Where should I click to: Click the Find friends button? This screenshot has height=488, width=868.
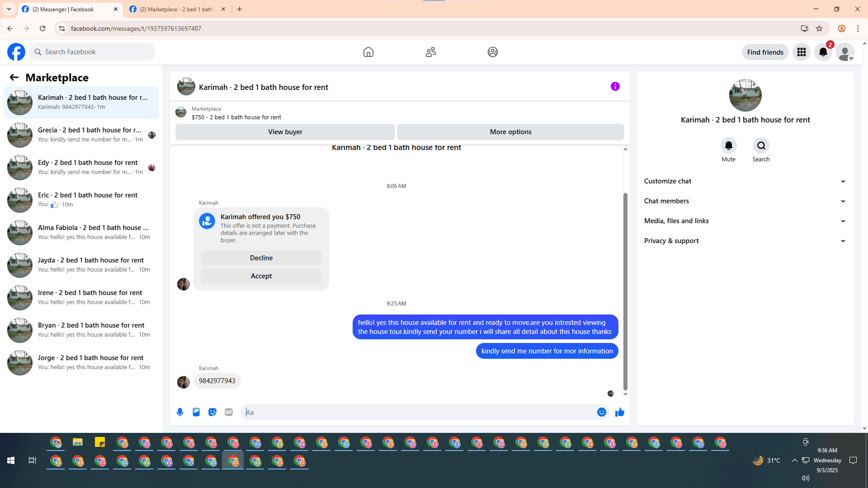click(765, 52)
